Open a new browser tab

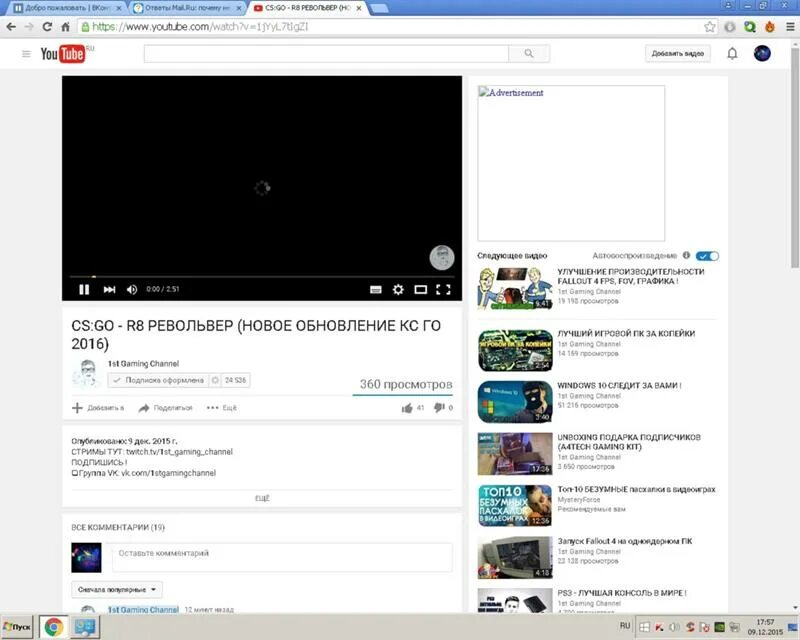378,8
